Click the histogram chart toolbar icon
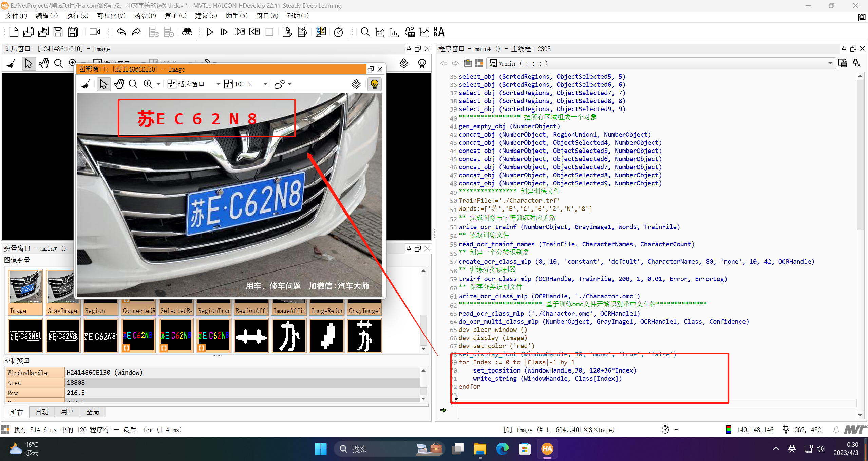Image resolution: width=868 pixels, height=461 pixels. click(x=394, y=32)
